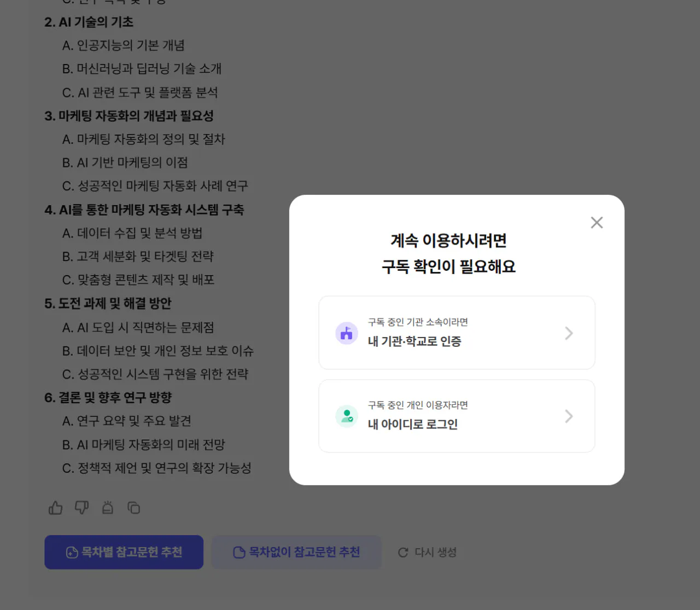
Task: Copy the generated outline using the copy icon
Action: [134, 508]
